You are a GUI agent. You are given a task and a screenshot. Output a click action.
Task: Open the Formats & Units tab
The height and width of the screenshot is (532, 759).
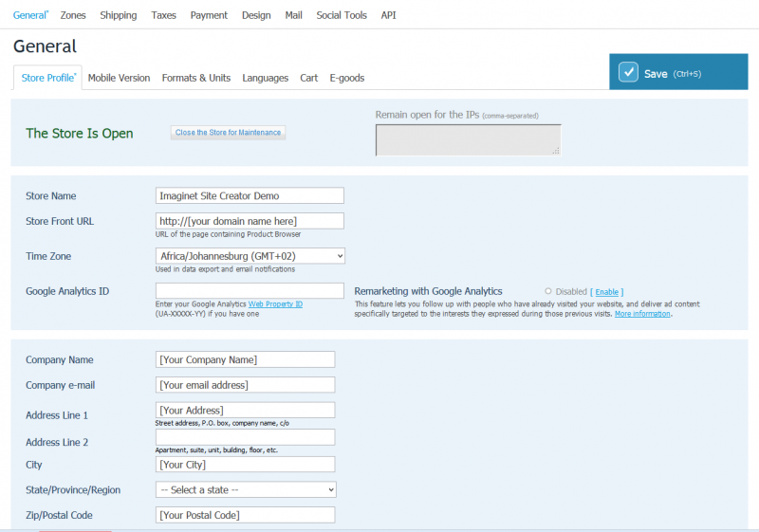click(x=196, y=78)
